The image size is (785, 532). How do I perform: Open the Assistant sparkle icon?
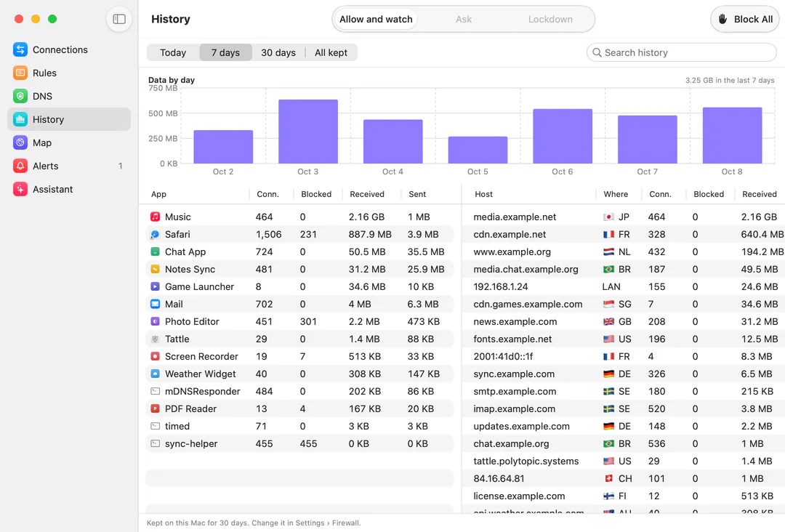(x=20, y=189)
